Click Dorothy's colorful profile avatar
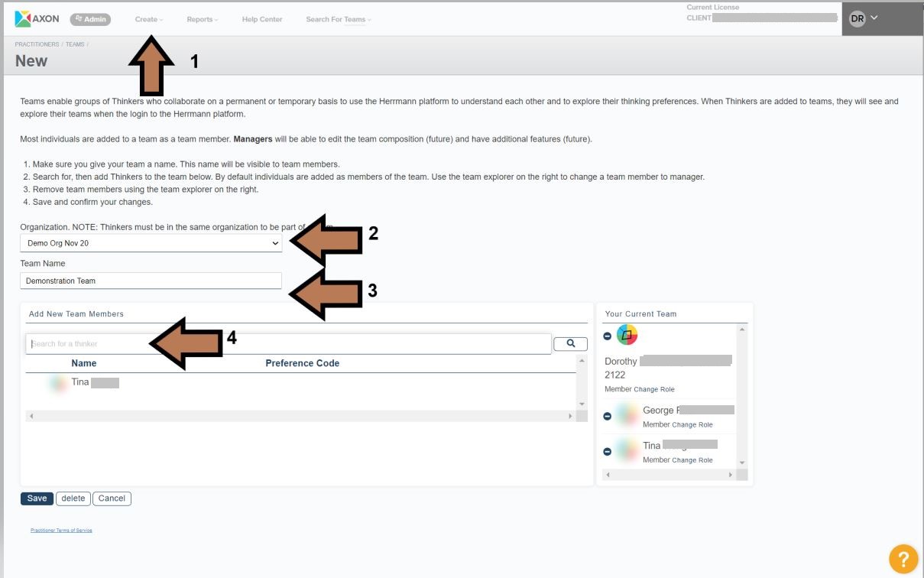The image size is (924, 578). (627, 335)
